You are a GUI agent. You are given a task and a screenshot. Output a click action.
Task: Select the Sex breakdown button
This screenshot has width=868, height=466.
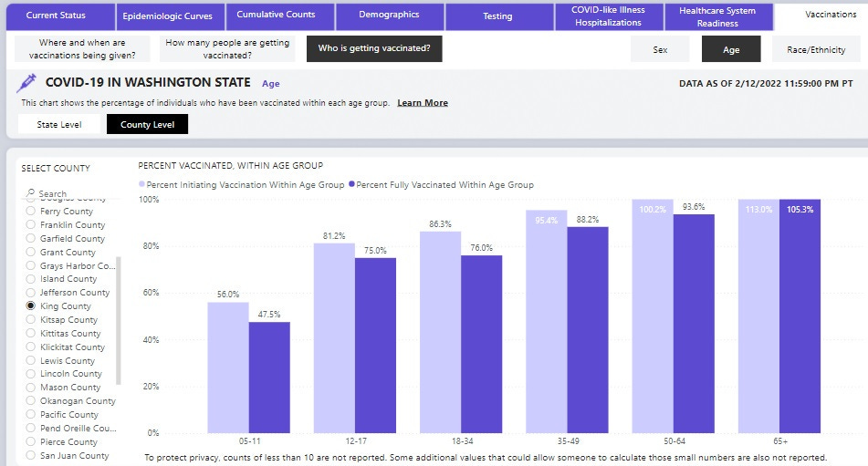coord(660,50)
